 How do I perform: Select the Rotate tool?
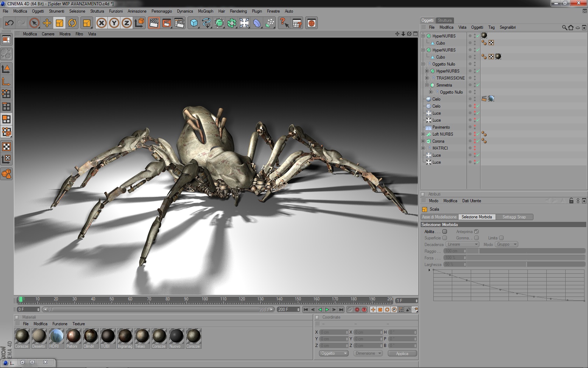click(72, 23)
